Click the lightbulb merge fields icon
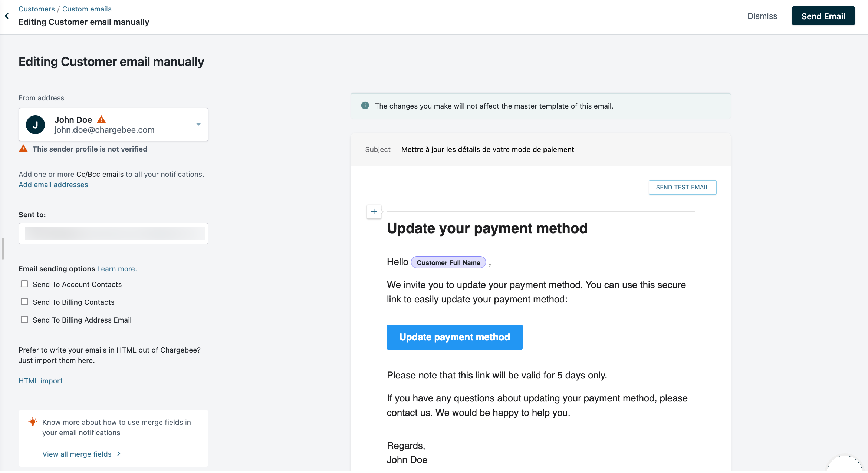This screenshot has width=868, height=473. click(33, 422)
